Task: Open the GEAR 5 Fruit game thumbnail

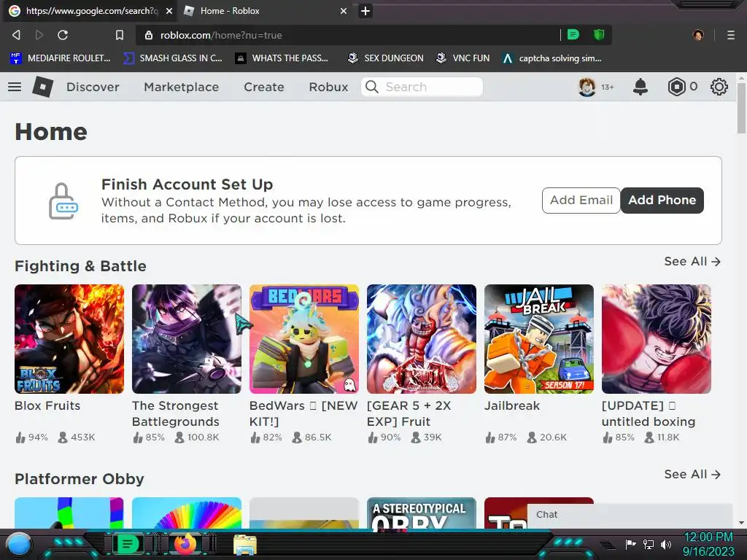Action: pos(422,339)
